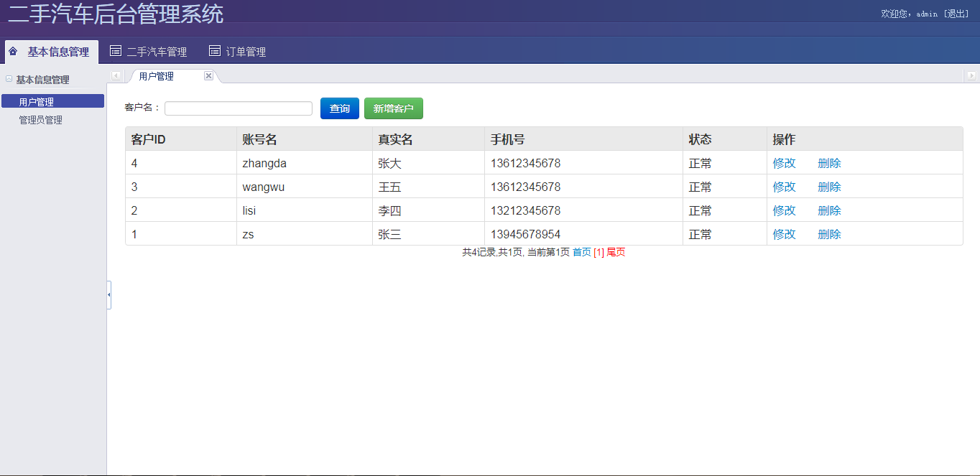Click the left tab-scroll arrow
This screenshot has width=980, height=476.
point(116,75)
